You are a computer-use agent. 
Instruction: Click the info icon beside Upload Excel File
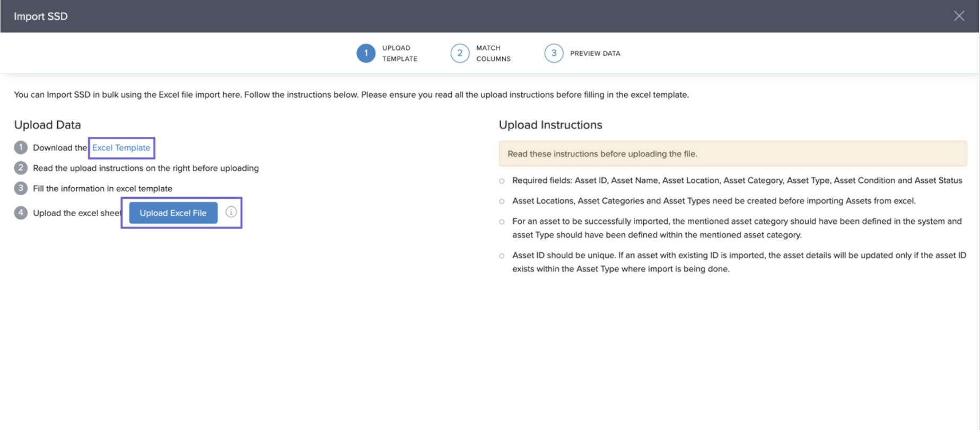coord(231,212)
